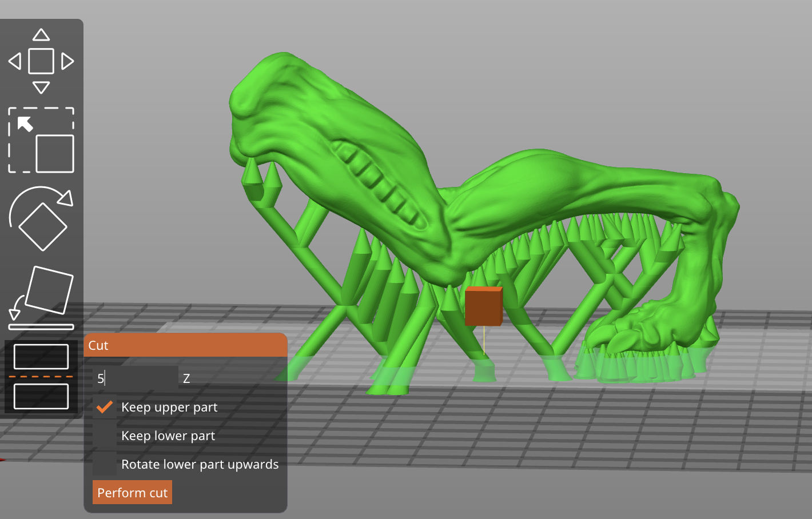Viewport: 812px width, 519px height.
Task: Select the Rotate tool icon
Action: tap(41, 218)
